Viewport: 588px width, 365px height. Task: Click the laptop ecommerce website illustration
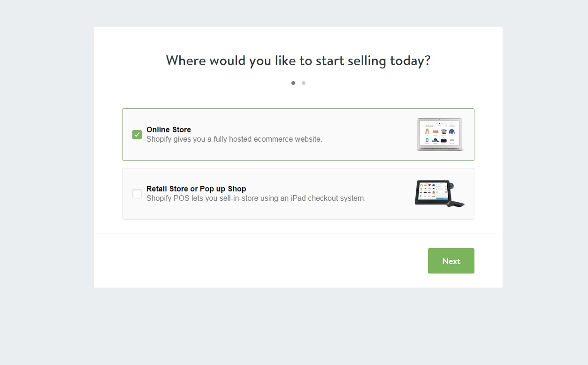pyautogui.click(x=440, y=135)
